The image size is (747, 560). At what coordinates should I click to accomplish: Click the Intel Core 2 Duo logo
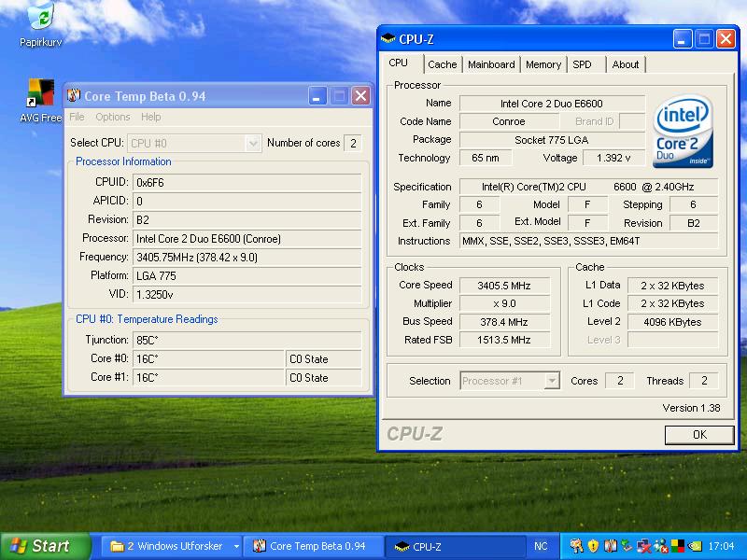(x=683, y=131)
